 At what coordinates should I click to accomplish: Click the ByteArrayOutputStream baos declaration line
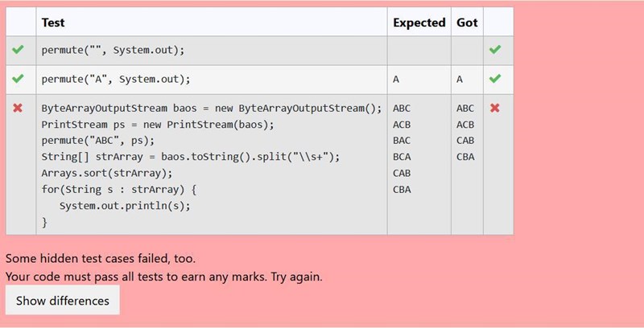212,109
